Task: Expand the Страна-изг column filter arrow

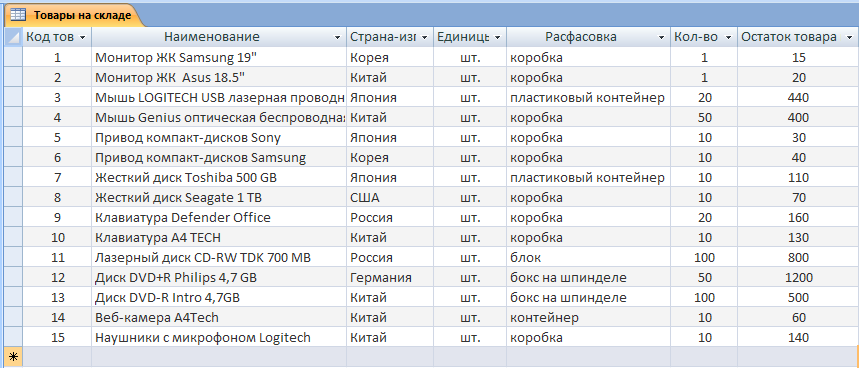Action: pos(425,37)
